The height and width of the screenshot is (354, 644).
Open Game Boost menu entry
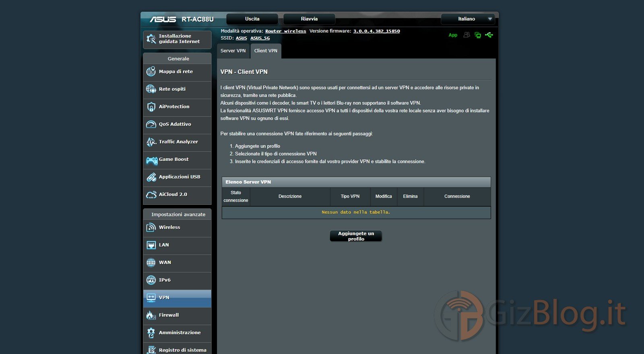pyautogui.click(x=177, y=160)
